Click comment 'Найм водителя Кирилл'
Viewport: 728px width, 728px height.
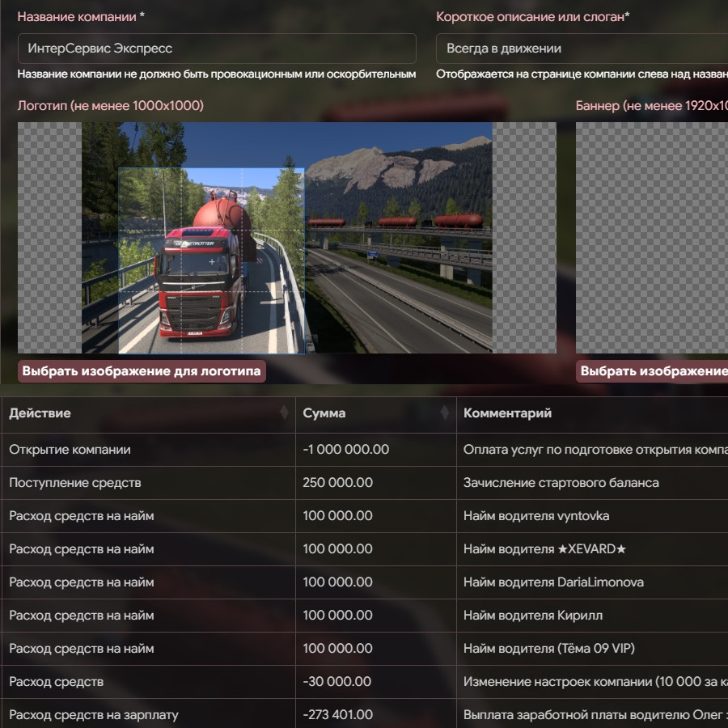533,616
